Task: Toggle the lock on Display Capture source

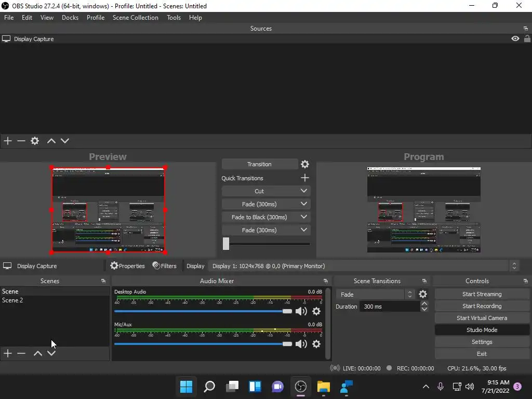Action: click(527, 38)
